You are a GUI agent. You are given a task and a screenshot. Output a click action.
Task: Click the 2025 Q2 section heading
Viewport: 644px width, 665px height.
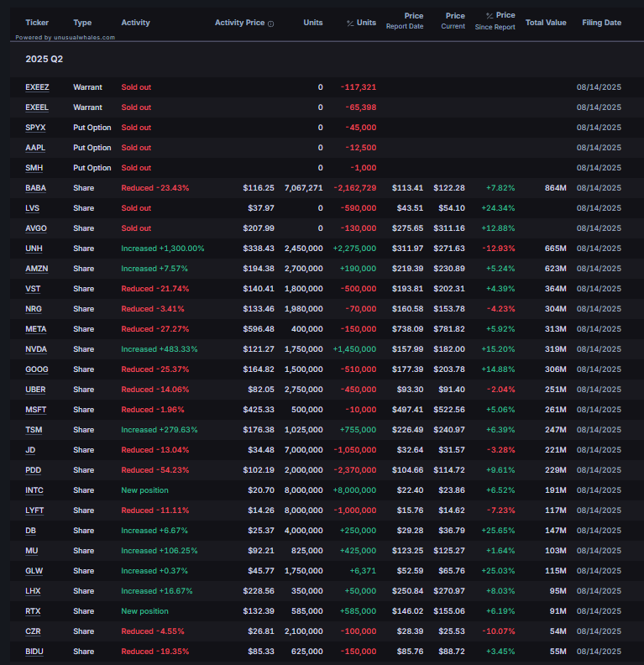[45, 59]
